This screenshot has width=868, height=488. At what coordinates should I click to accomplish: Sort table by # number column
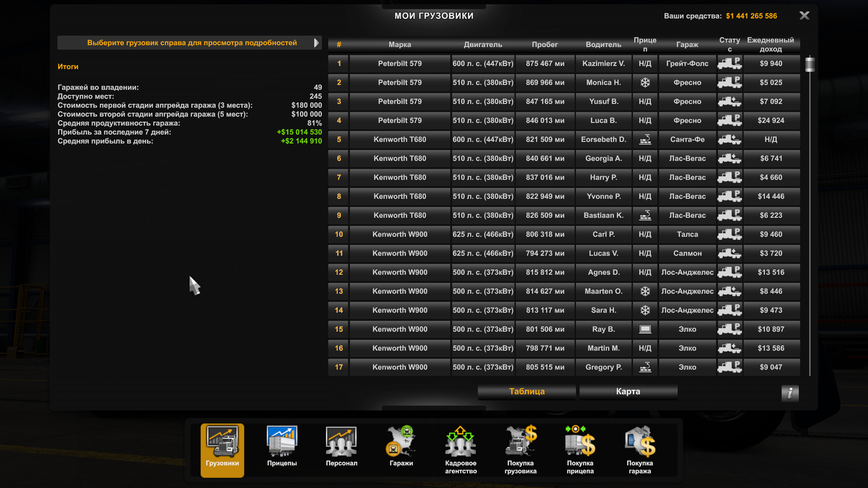(x=339, y=45)
